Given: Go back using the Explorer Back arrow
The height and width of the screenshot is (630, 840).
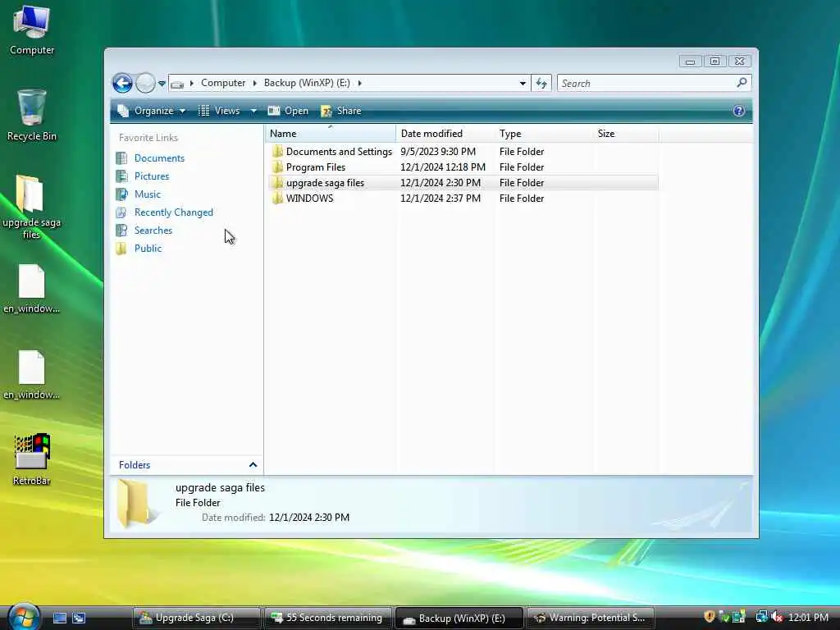Looking at the screenshot, I should coord(123,83).
